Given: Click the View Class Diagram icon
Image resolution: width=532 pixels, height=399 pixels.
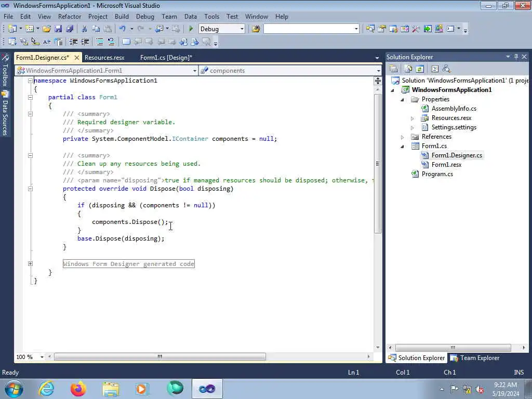Looking at the screenshot, I should [x=446, y=69].
